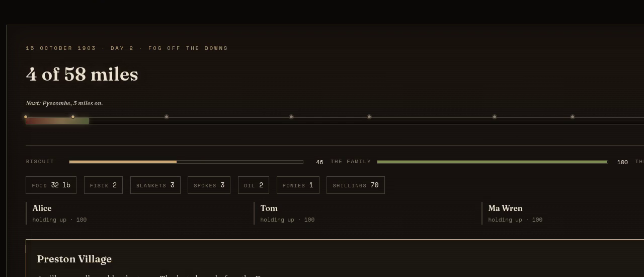
Task: Click the Blankets 3 supply chip
Action: tap(155, 185)
